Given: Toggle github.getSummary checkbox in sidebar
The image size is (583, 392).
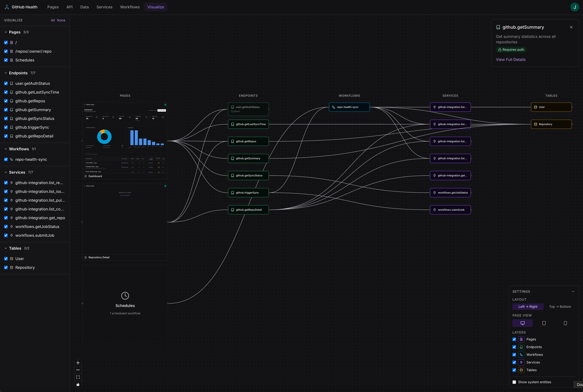Looking at the screenshot, I should coord(6,110).
